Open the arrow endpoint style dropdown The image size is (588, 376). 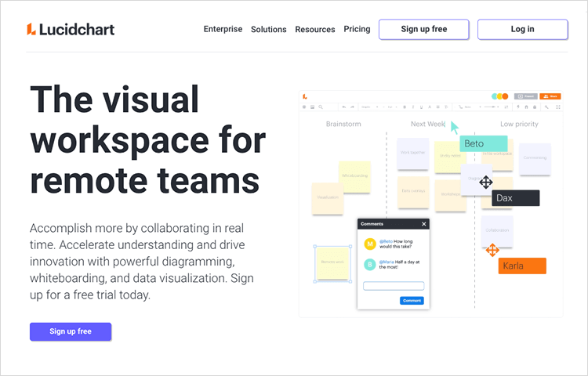[492, 107]
